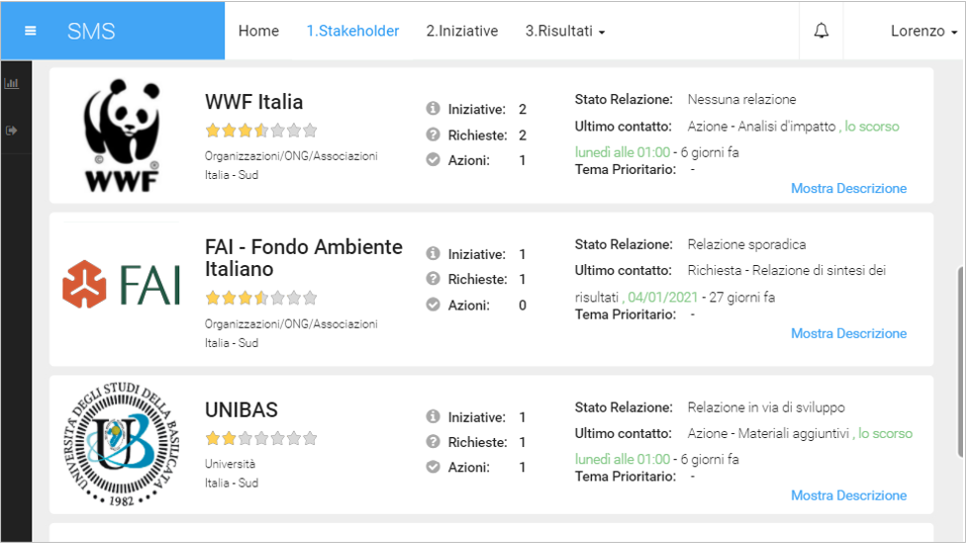Click Richieste question icon for FAI

pos(433,279)
